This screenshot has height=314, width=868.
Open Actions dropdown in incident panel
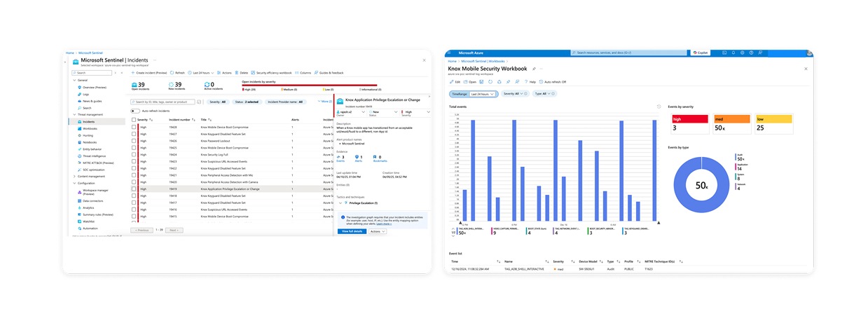point(378,231)
